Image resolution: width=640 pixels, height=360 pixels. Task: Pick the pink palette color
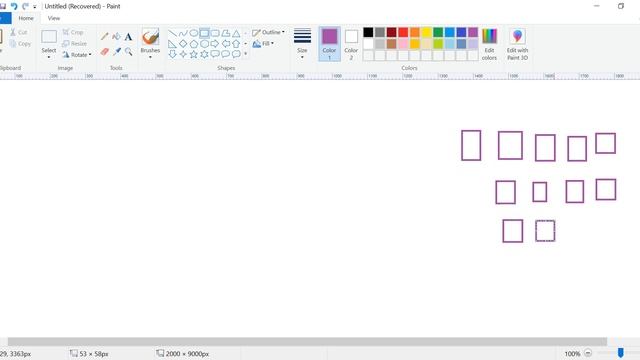(x=403, y=44)
